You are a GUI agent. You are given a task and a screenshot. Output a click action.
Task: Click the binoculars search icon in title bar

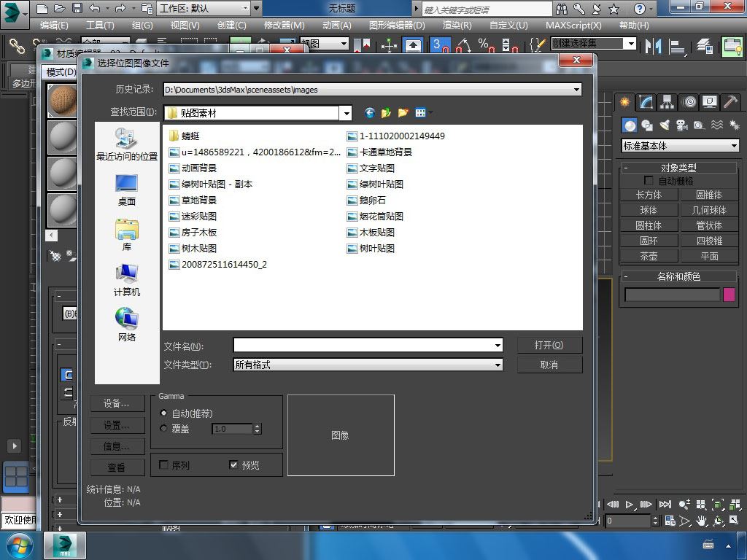click(562, 9)
